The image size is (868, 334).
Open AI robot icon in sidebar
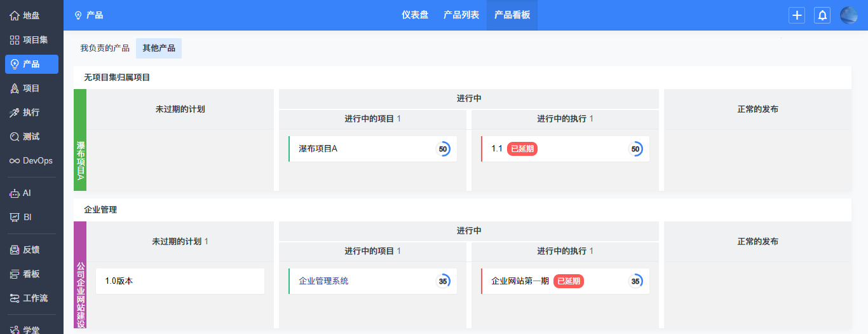point(15,193)
